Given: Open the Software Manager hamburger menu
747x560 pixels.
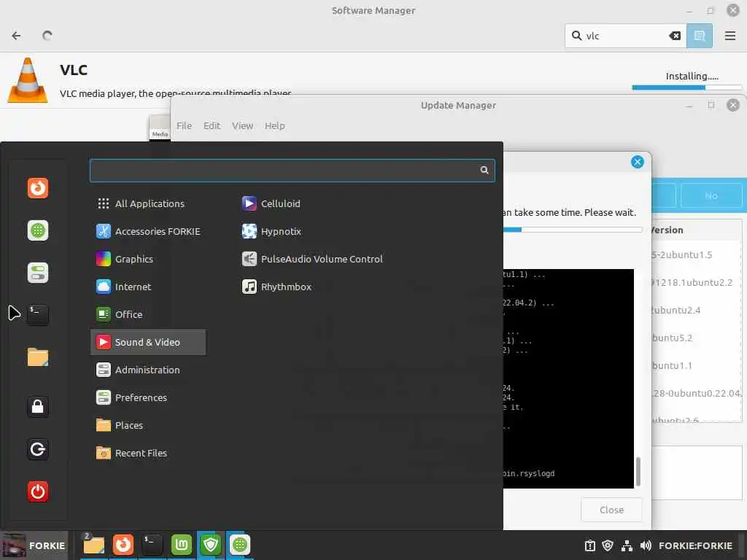Looking at the screenshot, I should [729, 36].
